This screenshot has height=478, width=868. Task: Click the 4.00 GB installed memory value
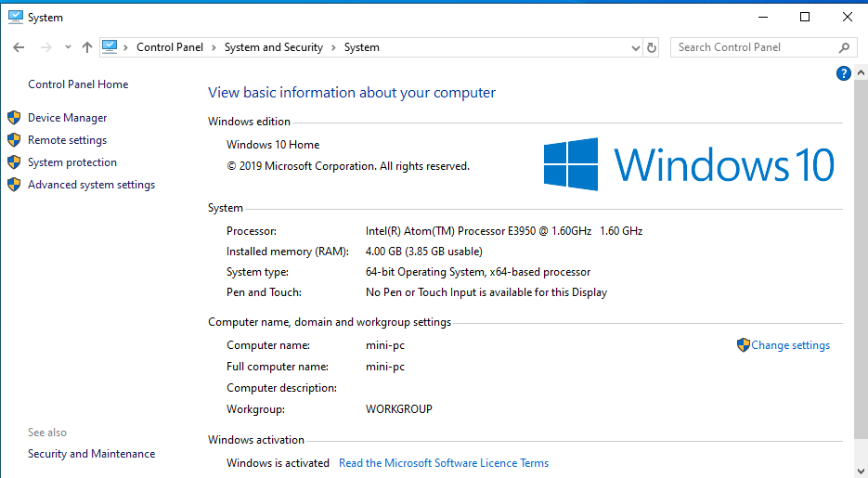point(424,252)
